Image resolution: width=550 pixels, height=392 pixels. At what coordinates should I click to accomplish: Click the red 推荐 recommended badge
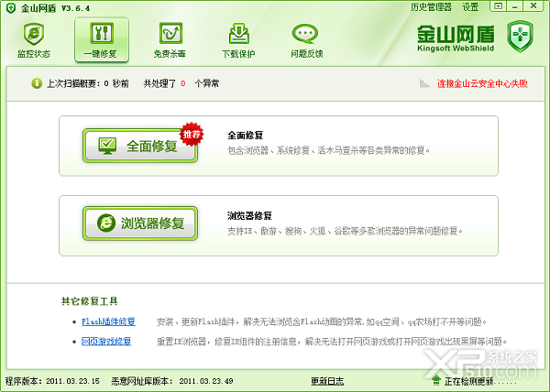192,134
